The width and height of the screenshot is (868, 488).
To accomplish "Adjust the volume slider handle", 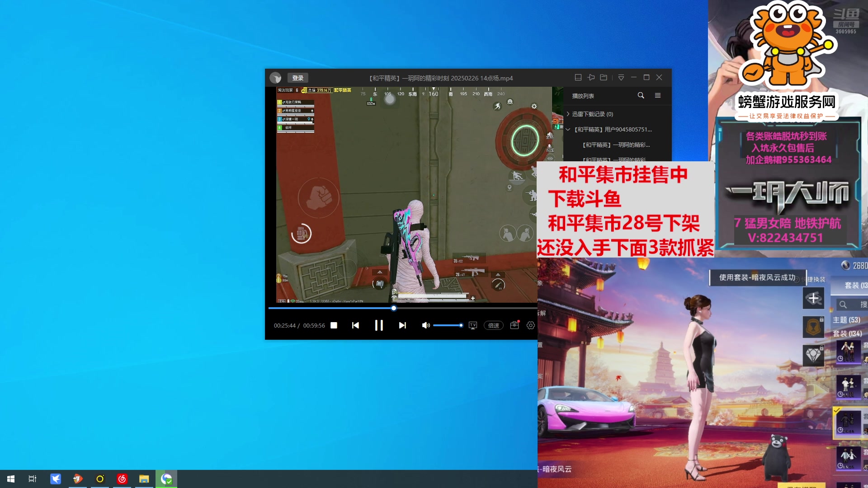I will 461,325.
